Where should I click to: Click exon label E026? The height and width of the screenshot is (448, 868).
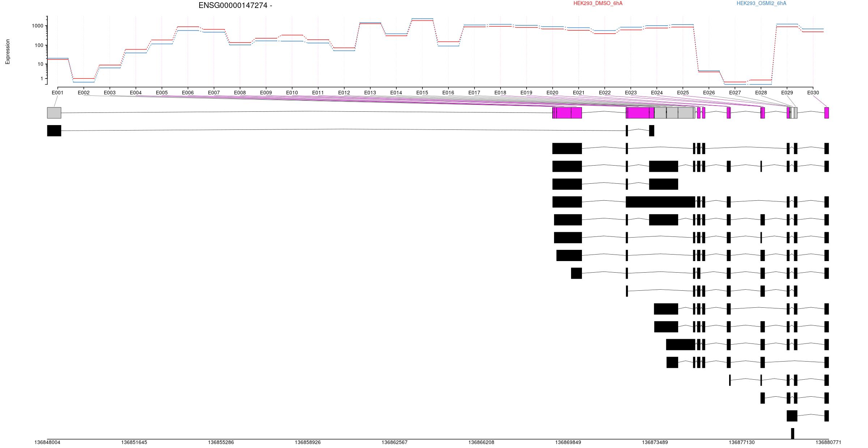pyautogui.click(x=709, y=93)
